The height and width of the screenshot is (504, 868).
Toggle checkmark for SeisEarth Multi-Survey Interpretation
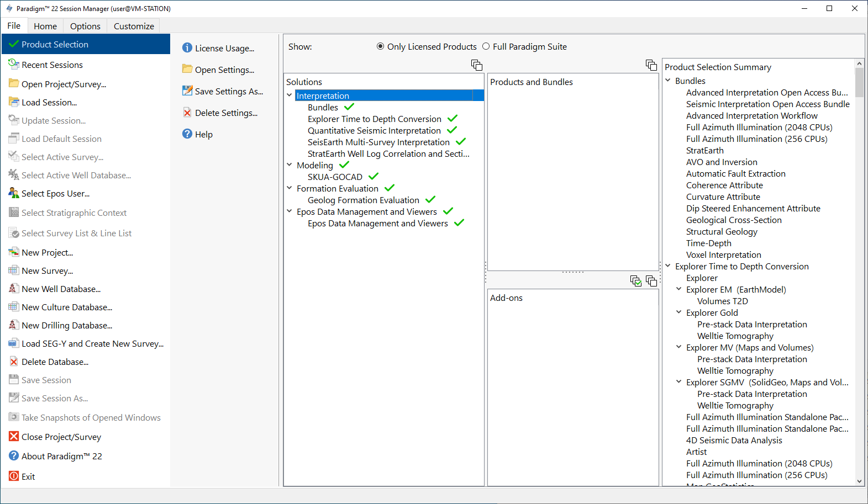click(x=461, y=141)
